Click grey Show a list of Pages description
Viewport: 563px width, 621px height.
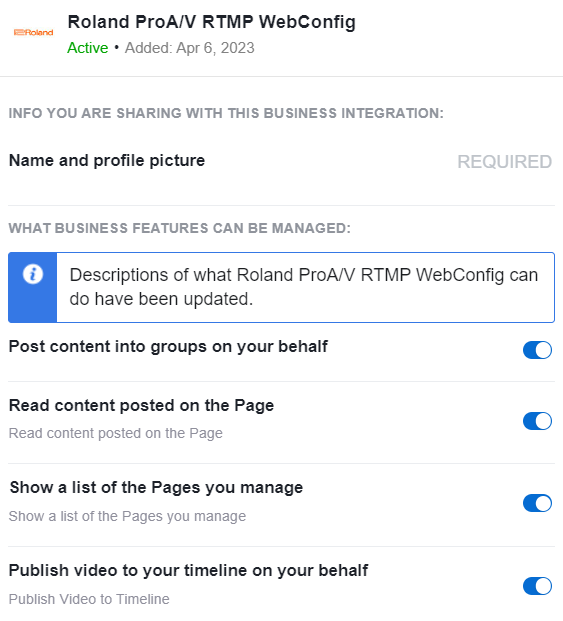click(127, 516)
